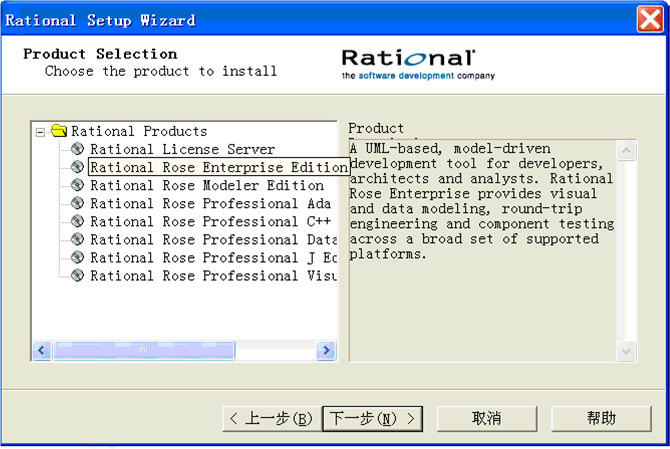Select Rational License Server
Image resolution: width=670 pixels, height=449 pixels.
182,149
